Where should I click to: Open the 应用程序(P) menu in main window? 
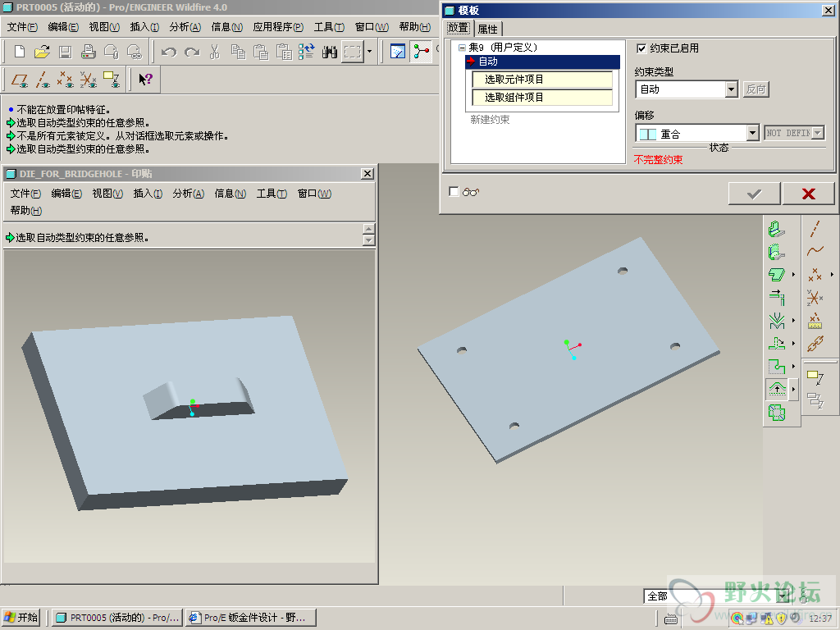pyautogui.click(x=278, y=27)
